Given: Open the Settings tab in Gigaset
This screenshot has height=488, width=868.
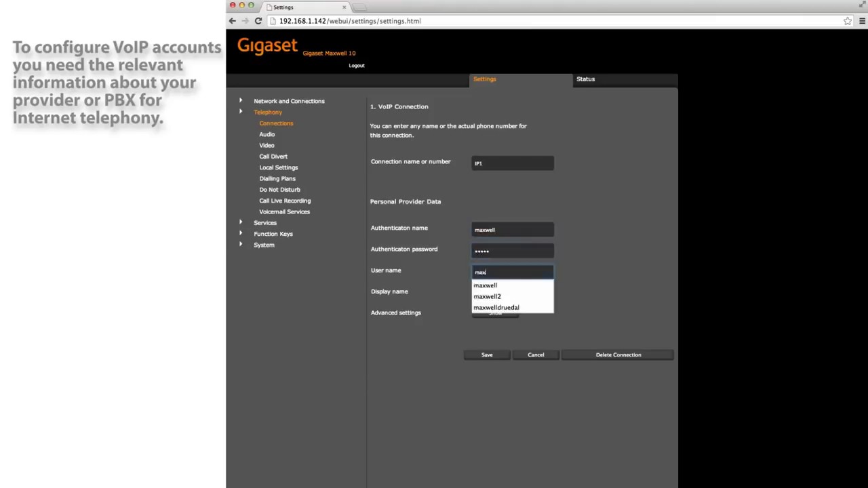Looking at the screenshot, I should 485,79.
